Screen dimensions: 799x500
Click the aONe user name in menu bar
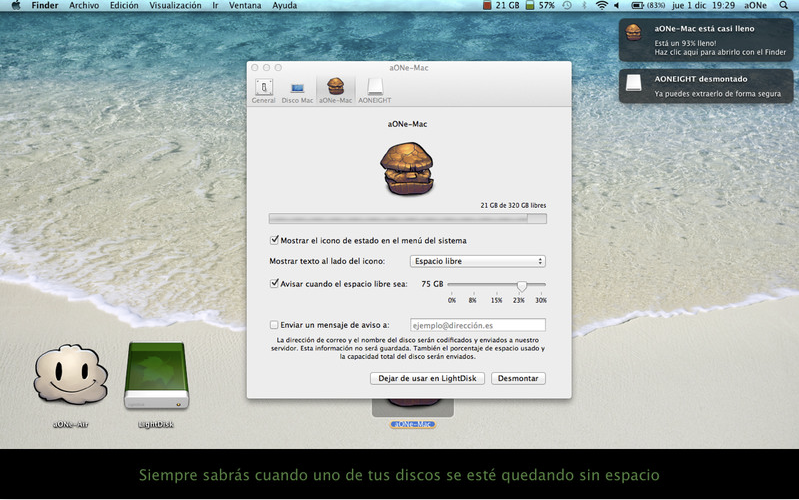pyautogui.click(x=755, y=6)
